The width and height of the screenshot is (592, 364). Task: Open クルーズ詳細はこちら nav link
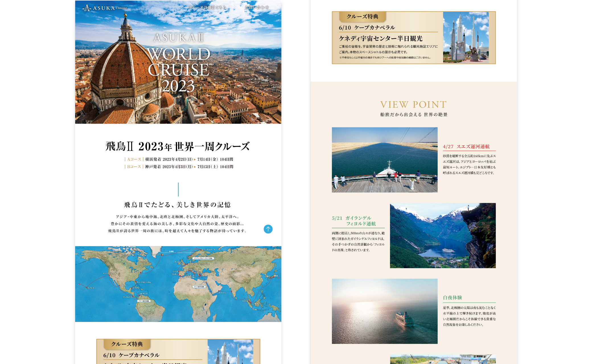coord(207,7)
